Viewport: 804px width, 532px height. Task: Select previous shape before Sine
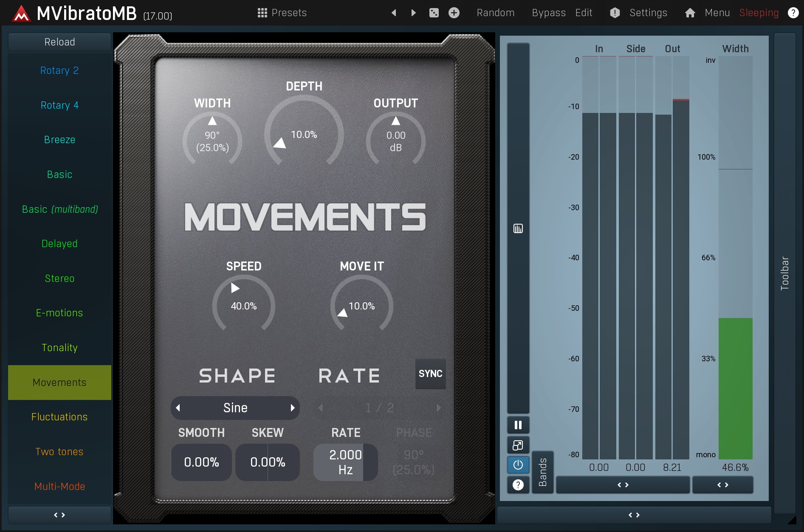pyautogui.click(x=178, y=408)
